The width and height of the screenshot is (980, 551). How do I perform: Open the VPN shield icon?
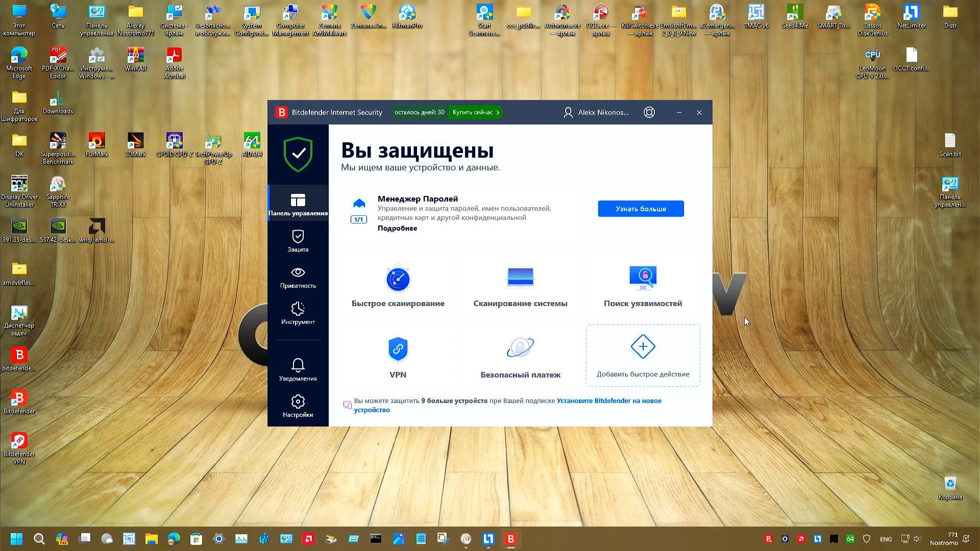[x=398, y=349]
